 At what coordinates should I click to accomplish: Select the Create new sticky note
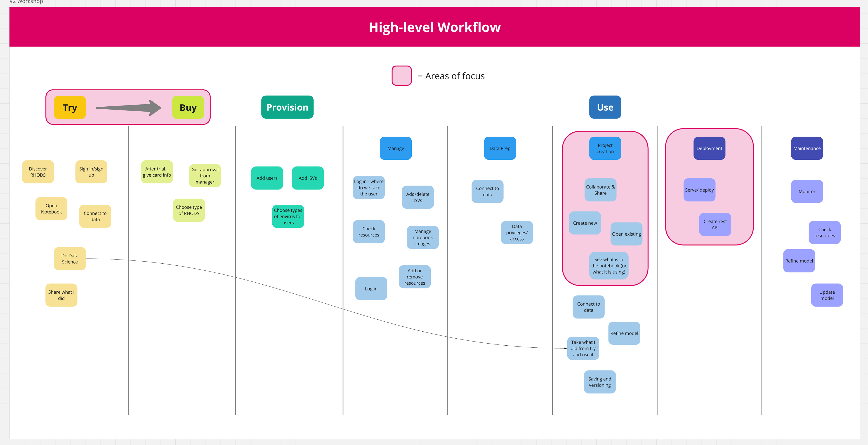[585, 223]
